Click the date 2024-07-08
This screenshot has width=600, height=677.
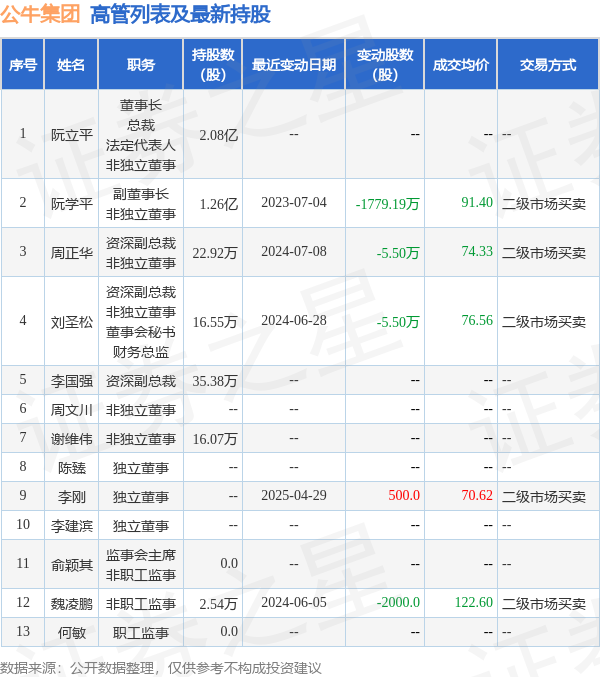click(294, 251)
